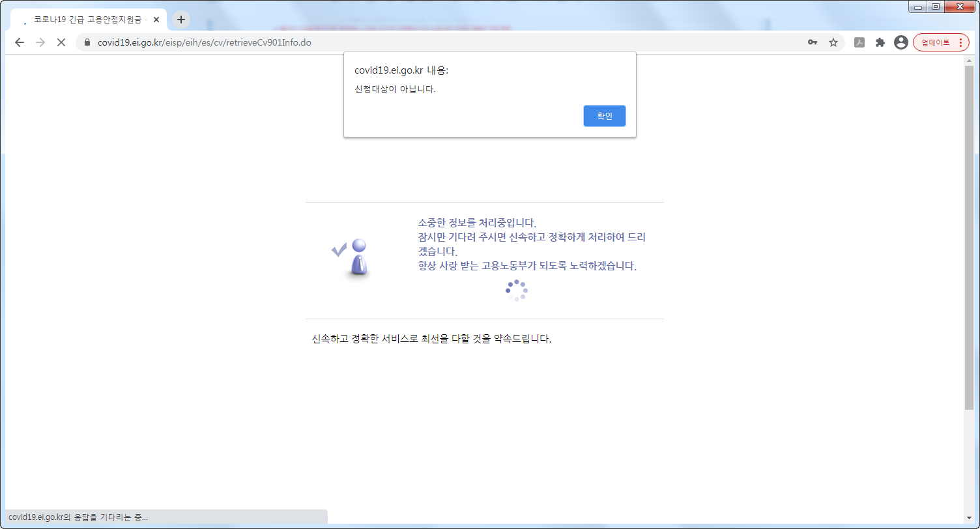Open saved passwords key icon
The width and height of the screenshot is (980, 529).
point(813,42)
